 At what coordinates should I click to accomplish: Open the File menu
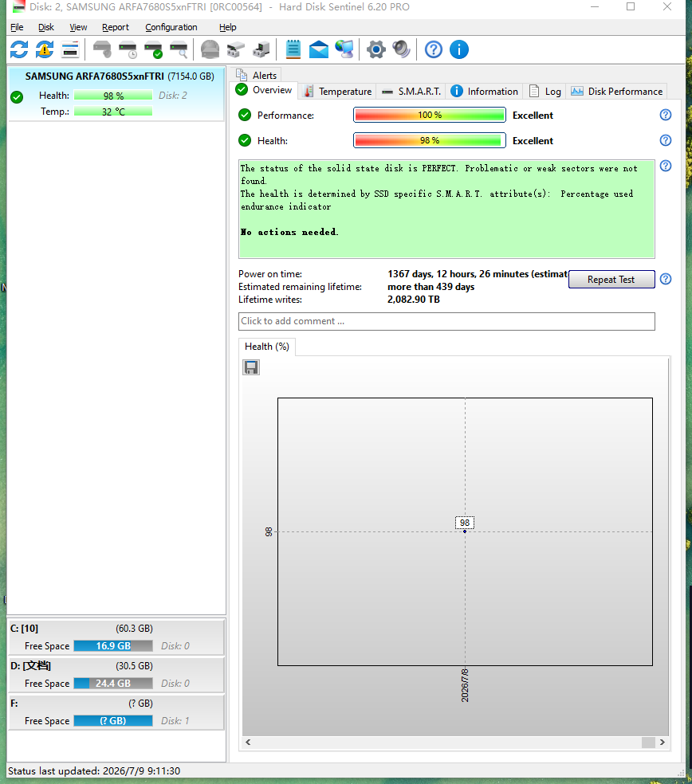point(17,27)
